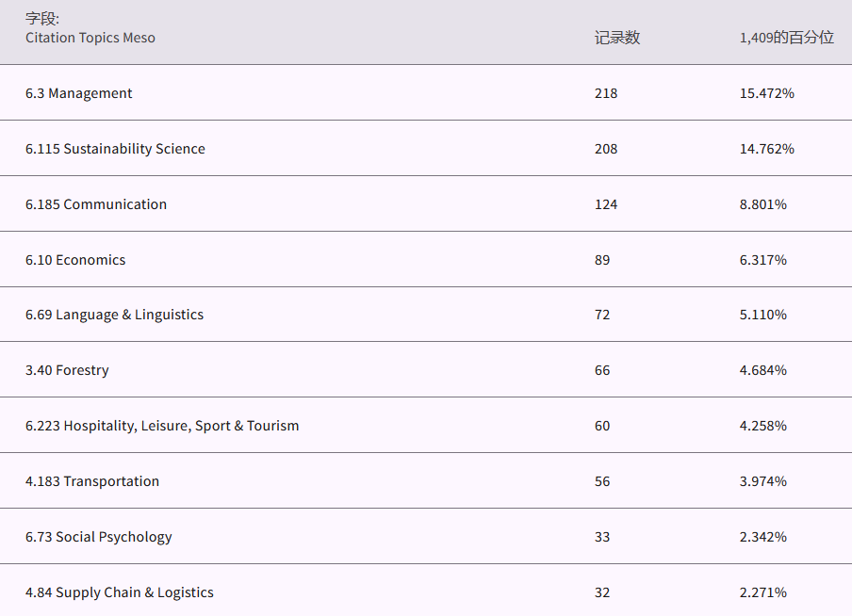
Task: Open 6.223 Hospitality, Leisure, Sport & Tourism
Action: (x=162, y=426)
